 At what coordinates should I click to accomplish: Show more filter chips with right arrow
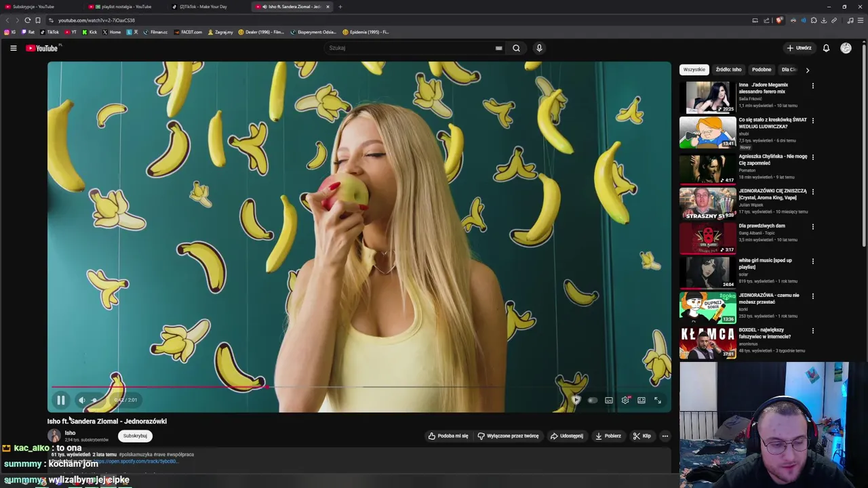(x=807, y=70)
